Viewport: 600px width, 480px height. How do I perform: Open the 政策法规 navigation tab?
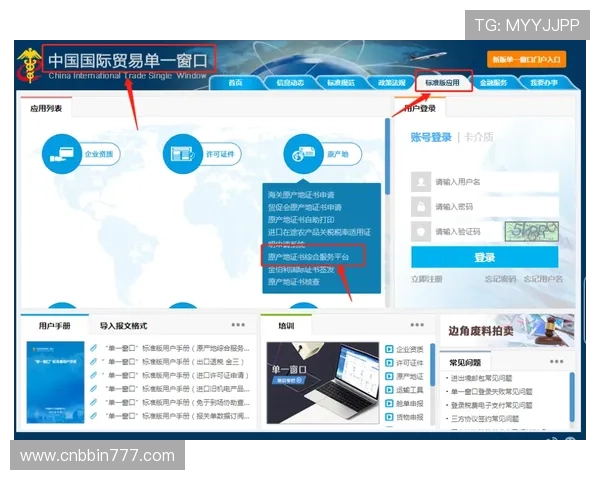pyautogui.click(x=391, y=82)
